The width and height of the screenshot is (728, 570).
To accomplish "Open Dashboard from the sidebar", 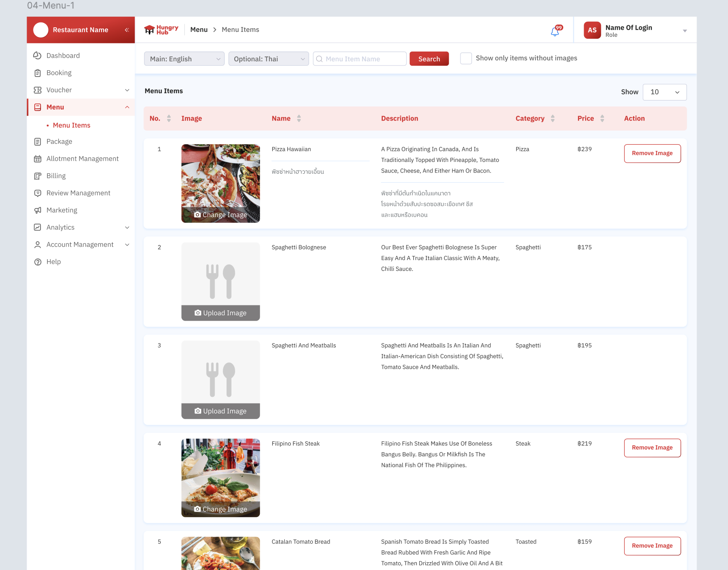I will (63, 56).
